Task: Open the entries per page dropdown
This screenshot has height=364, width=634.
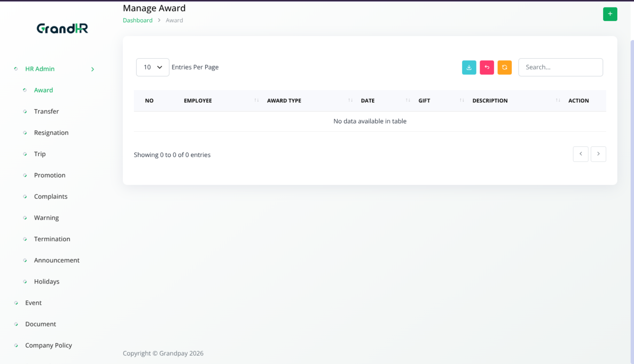Action: pyautogui.click(x=153, y=67)
